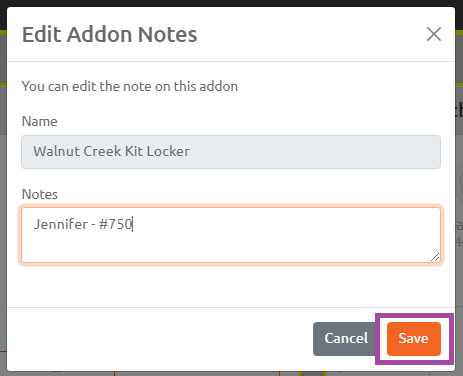The image size is (463, 376).
Task: Close the Edit Addon Notes dialog
Action: pyautogui.click(x=434, y=34)
